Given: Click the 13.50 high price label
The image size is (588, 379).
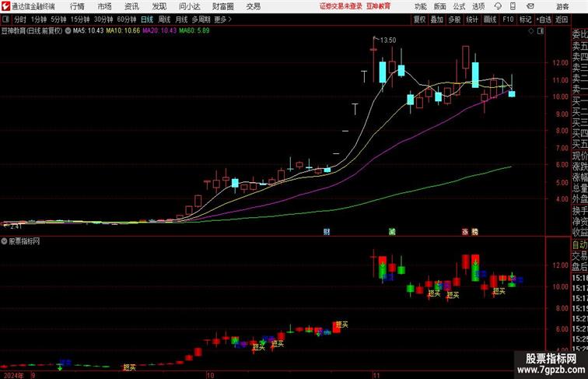Looking at the screenshot, I should (x=388, y=40).
